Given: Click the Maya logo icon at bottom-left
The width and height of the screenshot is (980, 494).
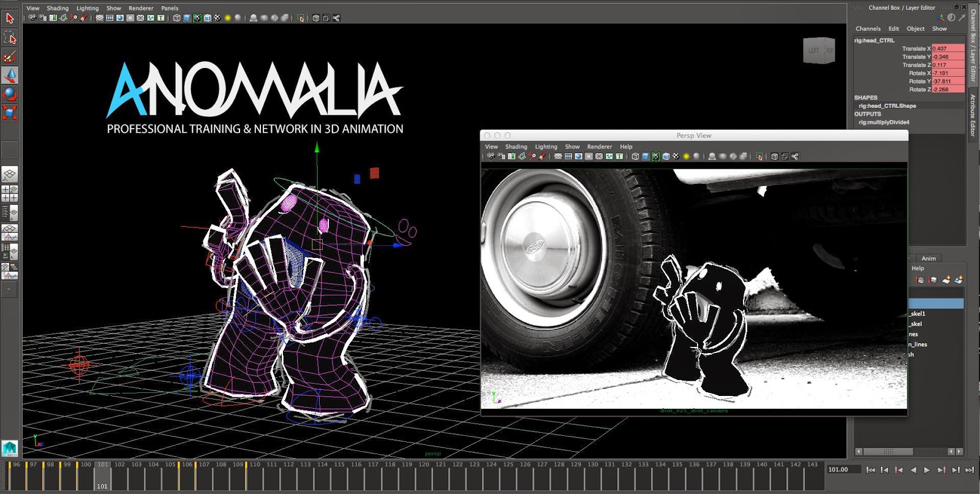Looking at the screenshot, I should point(10,449).
